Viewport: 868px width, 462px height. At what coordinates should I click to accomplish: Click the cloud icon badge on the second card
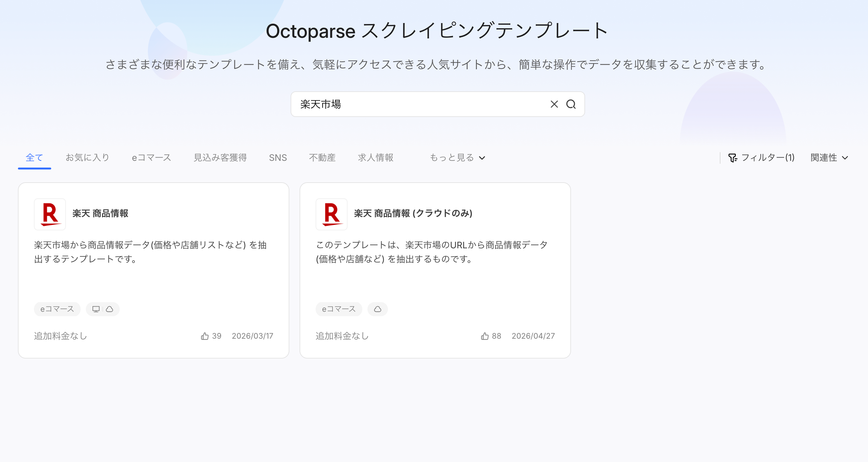tap(377, 309)
